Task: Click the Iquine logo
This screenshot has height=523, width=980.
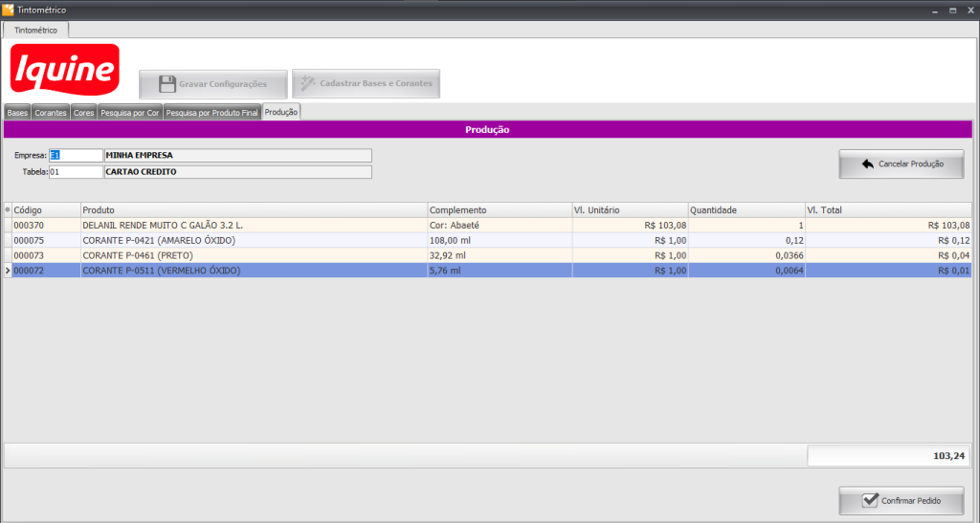Action: pos(64,71)
